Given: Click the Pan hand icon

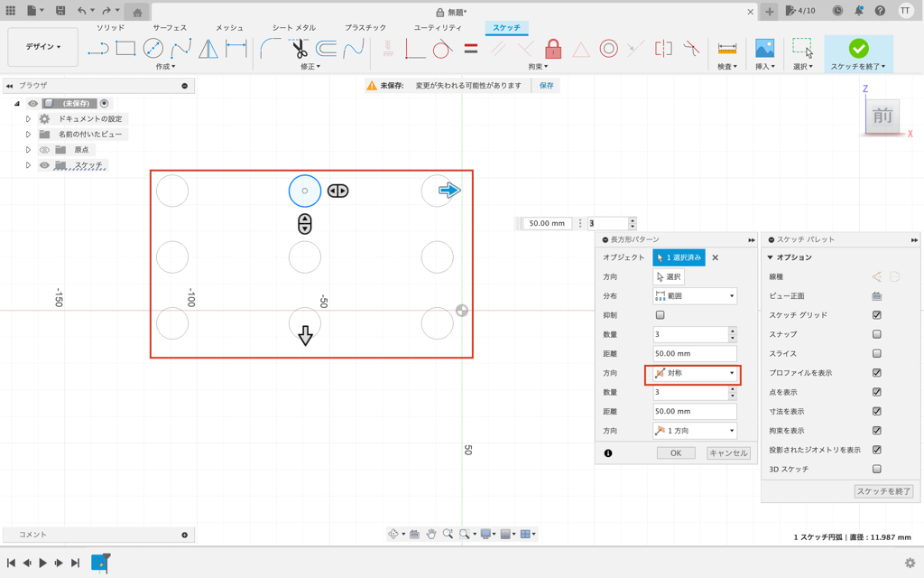Looking at the screenshot, I should pos(431,534).
